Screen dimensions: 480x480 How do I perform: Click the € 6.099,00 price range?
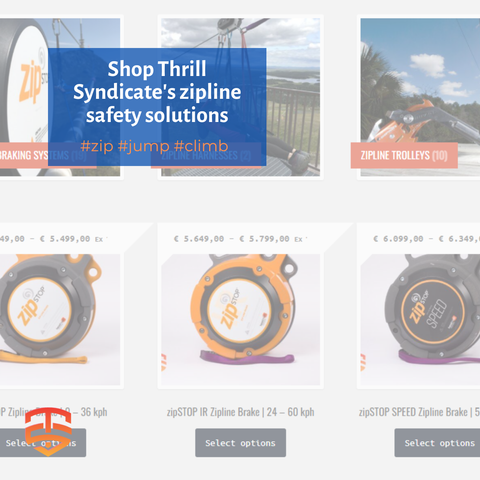point(427,239)
